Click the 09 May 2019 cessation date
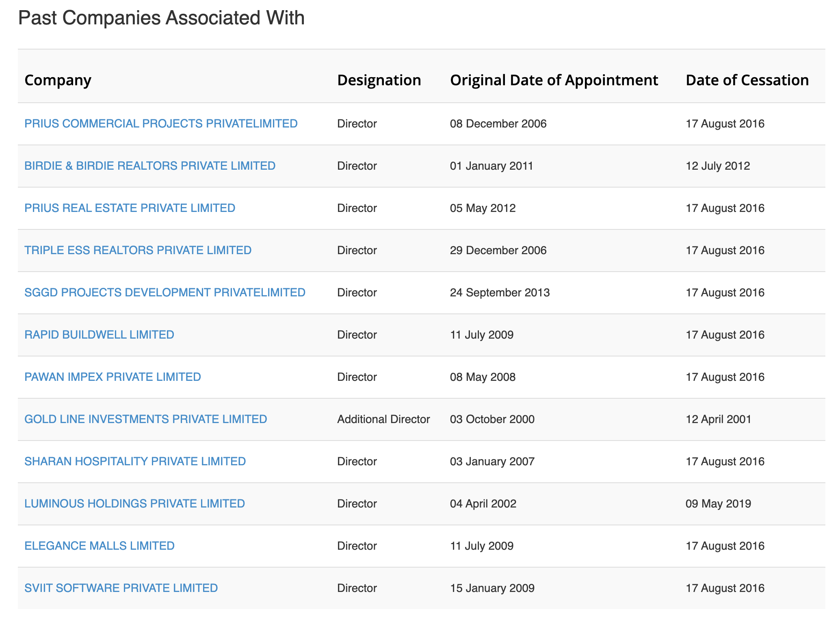 point(718,503)
